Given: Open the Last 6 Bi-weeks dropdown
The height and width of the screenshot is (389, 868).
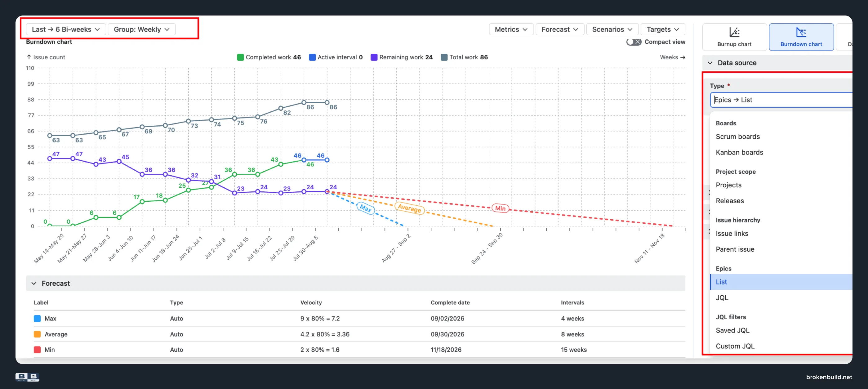Looking at the screenshot, I should 66,29.
